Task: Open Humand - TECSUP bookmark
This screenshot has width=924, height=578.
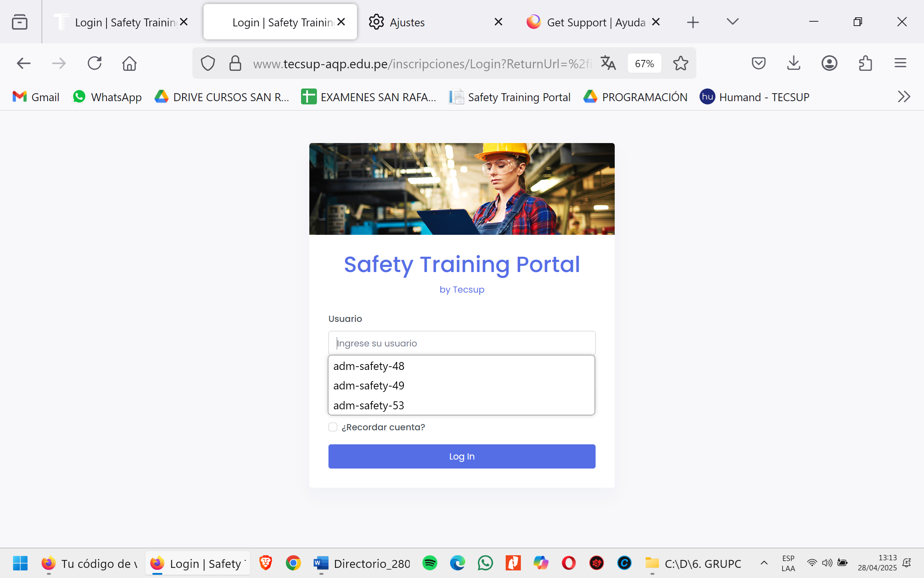Action: pos(754,97)
